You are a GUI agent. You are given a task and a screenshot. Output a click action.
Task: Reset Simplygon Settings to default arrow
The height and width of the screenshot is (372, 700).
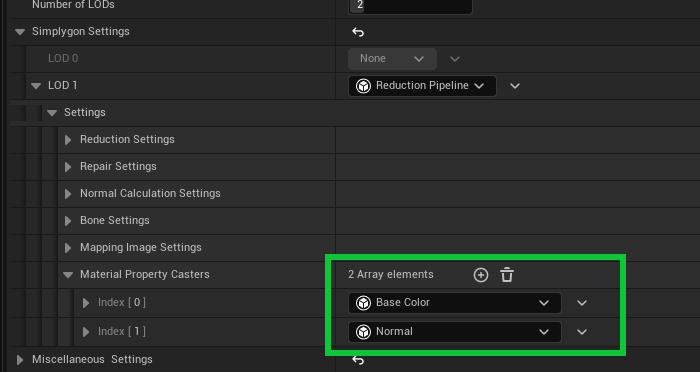(x=358, y=32)
